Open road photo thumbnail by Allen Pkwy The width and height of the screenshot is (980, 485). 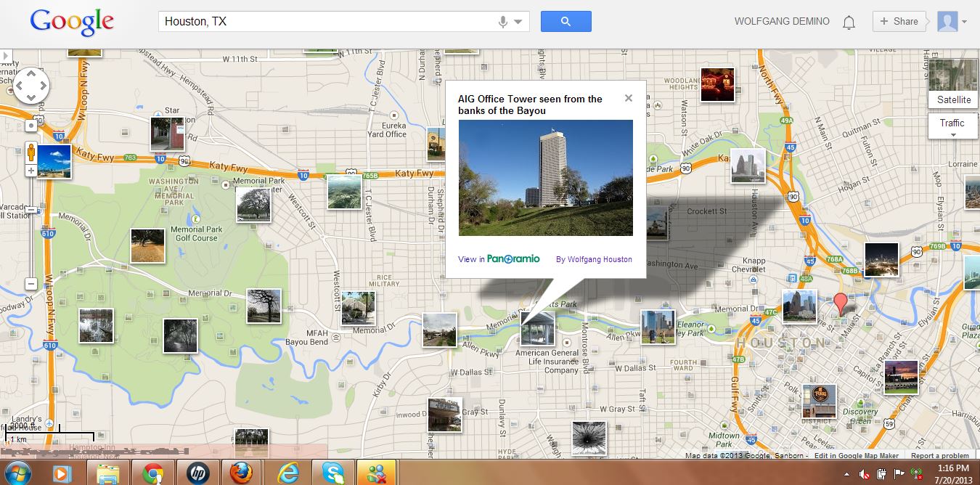click(440, 330)
